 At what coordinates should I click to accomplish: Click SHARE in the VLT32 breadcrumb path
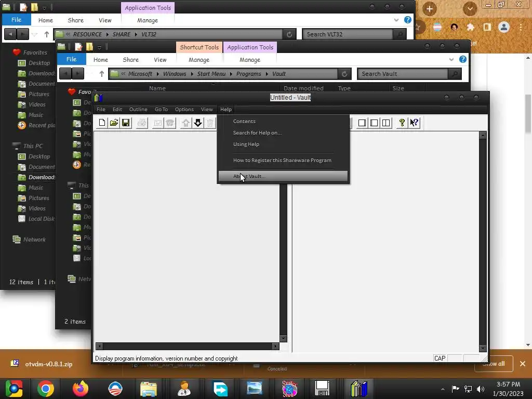click(x=121, y=34)
